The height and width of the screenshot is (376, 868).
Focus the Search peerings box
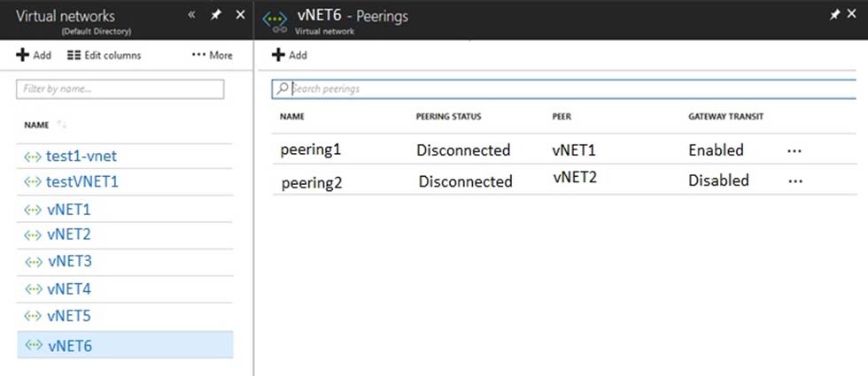[563, 88]
